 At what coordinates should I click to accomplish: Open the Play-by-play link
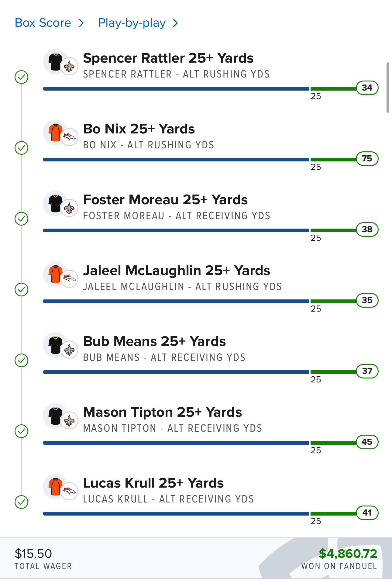[132, 23]
